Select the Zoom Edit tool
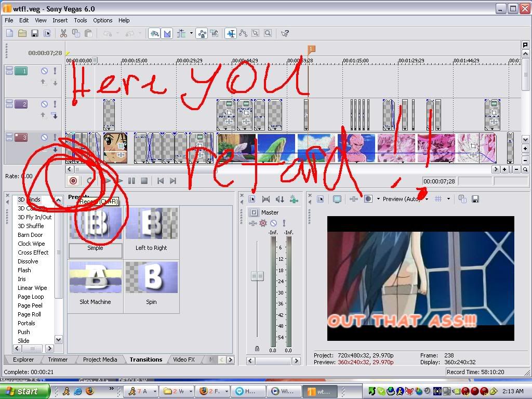The image size is (532, 399). pyautogui.click(x=268, y=33)
